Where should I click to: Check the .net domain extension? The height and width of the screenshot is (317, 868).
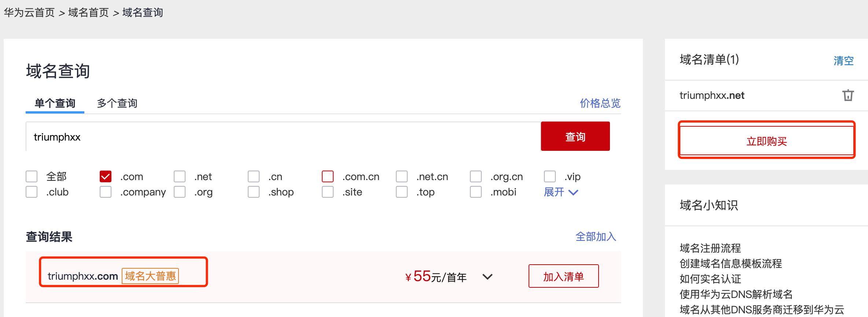pyautogui.click(x=179, y=176)
